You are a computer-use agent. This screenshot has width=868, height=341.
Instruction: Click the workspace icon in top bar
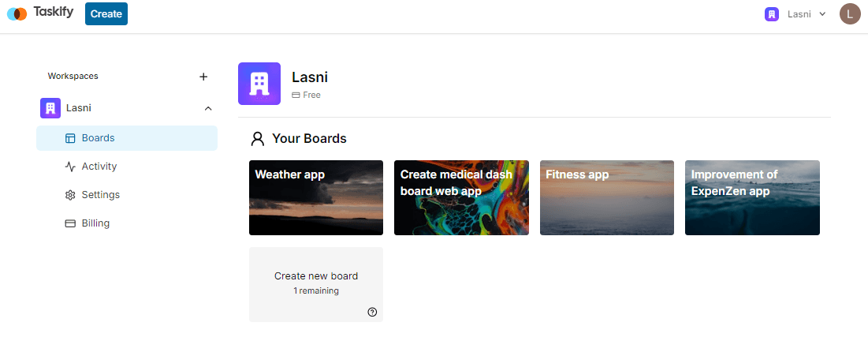772,14
